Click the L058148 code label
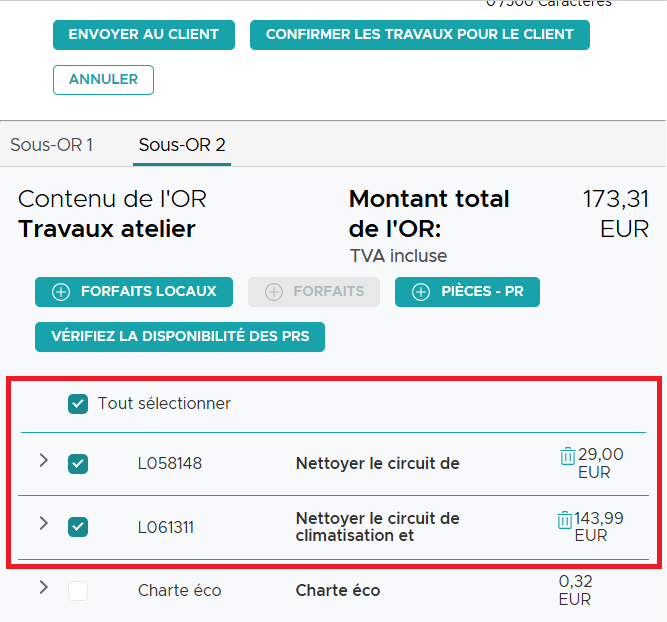The width and height of the screenshot is (667, 622). 170,464
